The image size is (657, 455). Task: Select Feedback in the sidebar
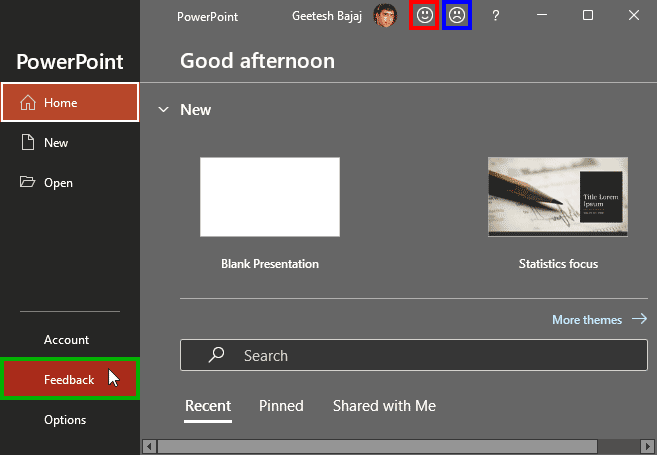70,379
